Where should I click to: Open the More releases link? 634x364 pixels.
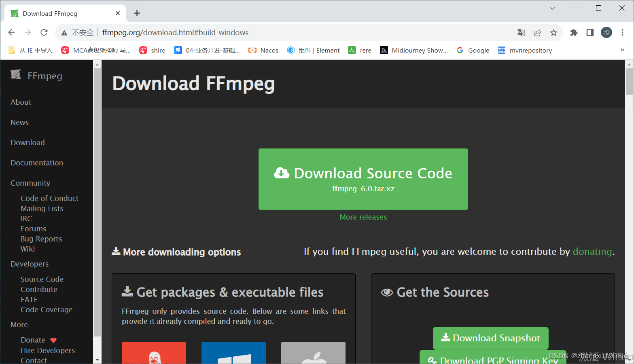[x=363, y=217]
